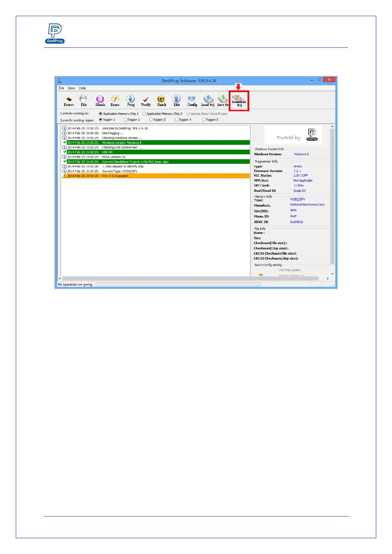This screenshot has height=554, width=392.
Task: Click the horizontal scrollbar left arrow
Action: pyautogui.click(x=60, y=279)
